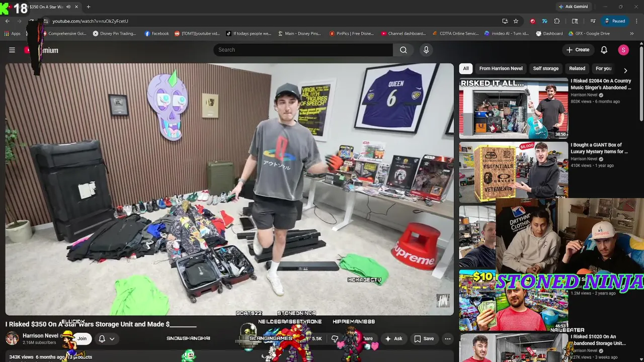This screenshot has width=644, height=362.
Task: Toggle subscription notification bell under the video
Action: pyautogui.click(x=102, y=339)
